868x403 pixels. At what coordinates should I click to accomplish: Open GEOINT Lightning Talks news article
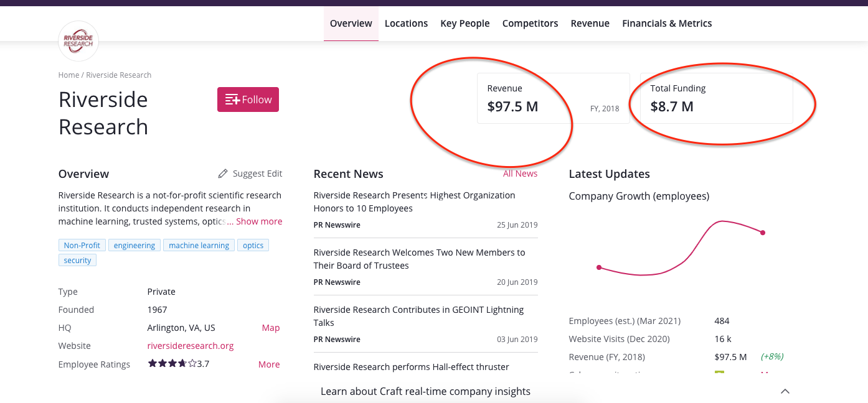coord(419,316)
